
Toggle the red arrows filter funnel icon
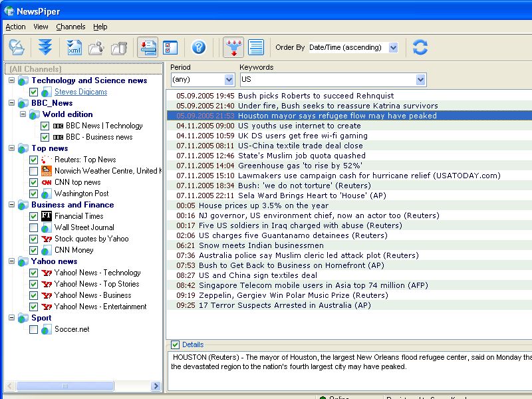tap(233, 47)
